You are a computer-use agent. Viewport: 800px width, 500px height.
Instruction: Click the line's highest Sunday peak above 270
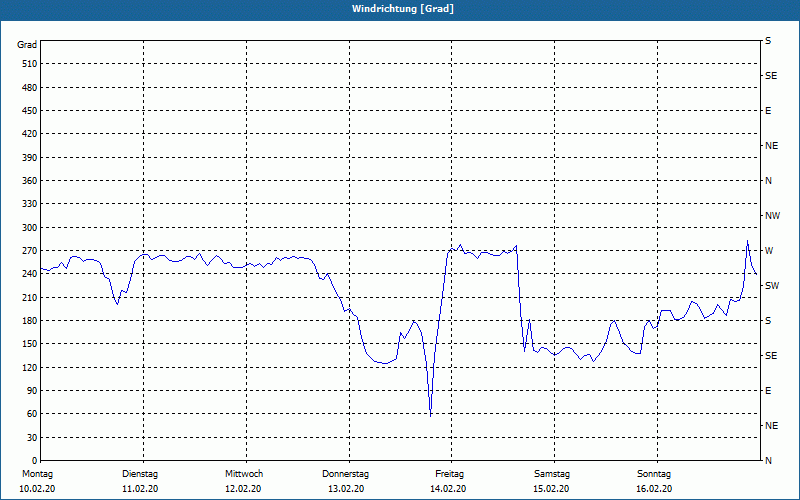pyautogui.click(x=747, y=241)
